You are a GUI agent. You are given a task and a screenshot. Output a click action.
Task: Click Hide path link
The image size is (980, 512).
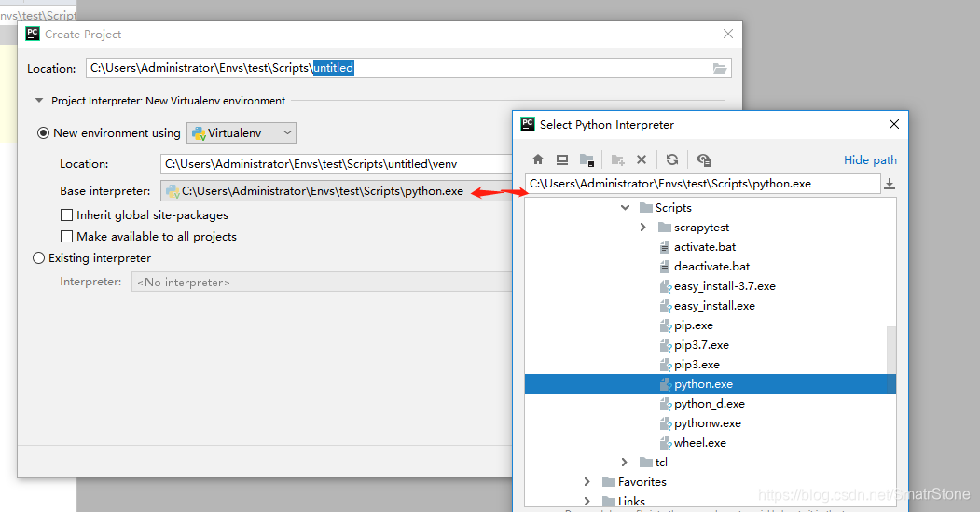click(870, 160)
